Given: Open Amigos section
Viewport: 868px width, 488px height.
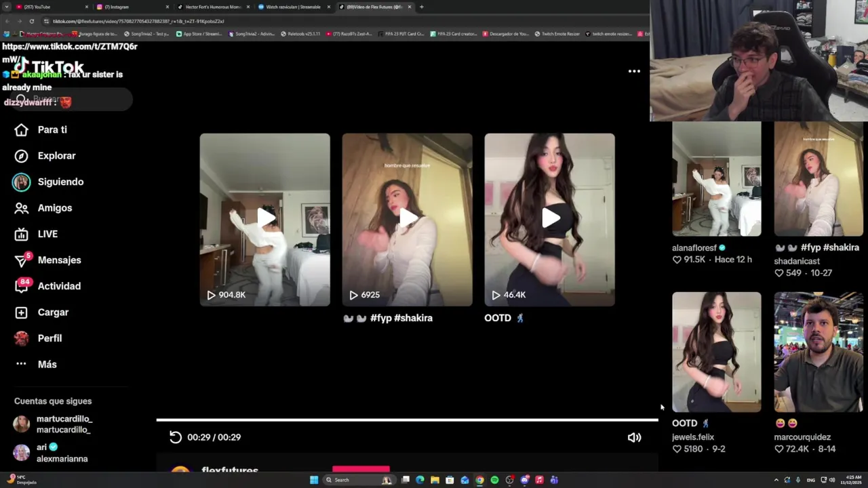Looking at the screenshot, I should (x=43, y=208).
